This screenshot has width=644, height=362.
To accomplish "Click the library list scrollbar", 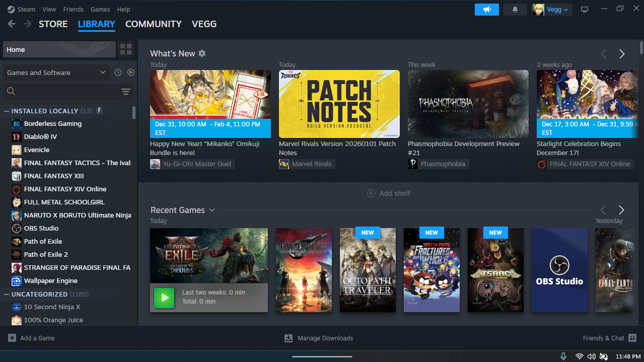I will coord(134,113).
